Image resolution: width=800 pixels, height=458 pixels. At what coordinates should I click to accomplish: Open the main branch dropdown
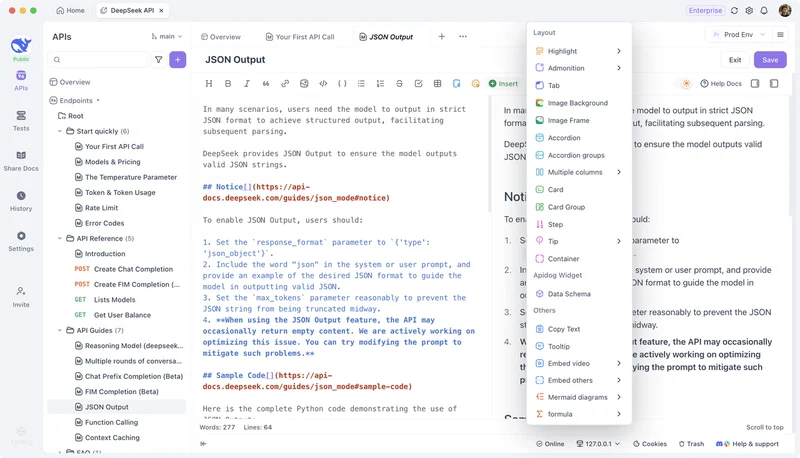point(167,37)
